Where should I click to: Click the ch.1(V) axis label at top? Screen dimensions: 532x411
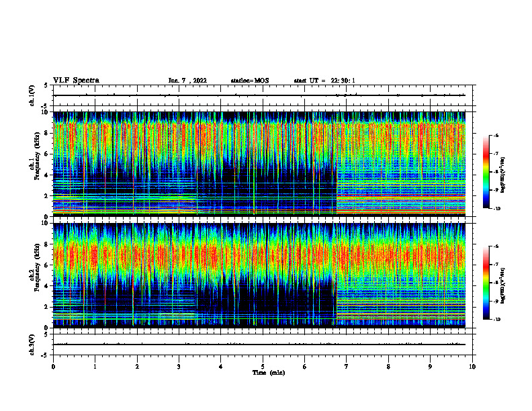point(32,95)
